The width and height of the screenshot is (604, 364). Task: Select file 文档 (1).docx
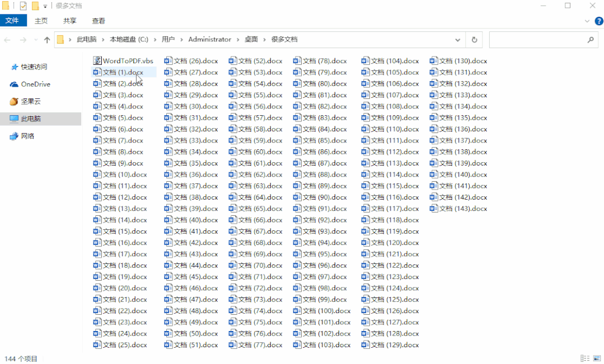[123, 72]
